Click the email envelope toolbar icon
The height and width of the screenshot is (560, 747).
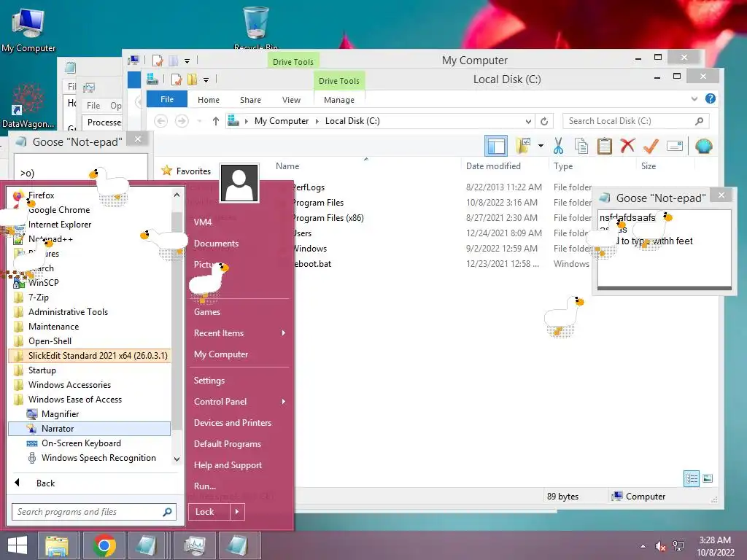[x=675, y=146]
